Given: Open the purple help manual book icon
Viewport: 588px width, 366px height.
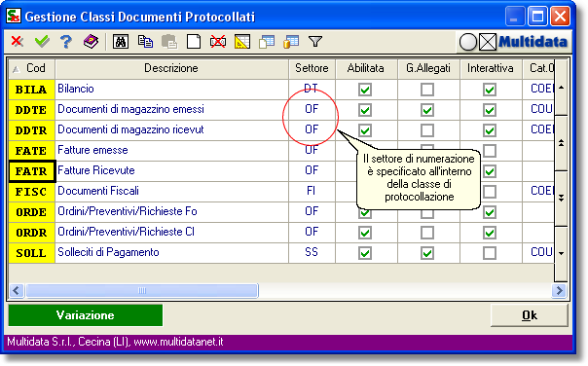Looking at the screenshot, I should [x=91, y=41].
